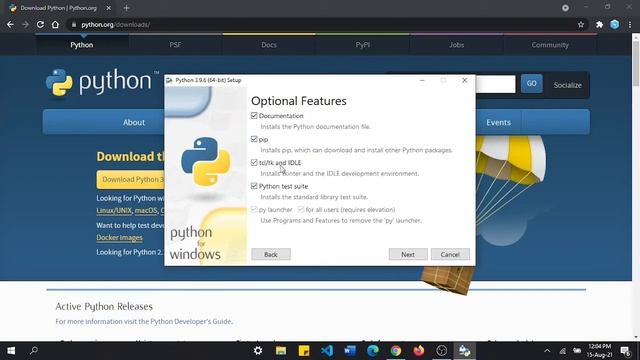Select the Docs top navigation tab
This screenshot has width=640, height=360.
tap(269, 45)
